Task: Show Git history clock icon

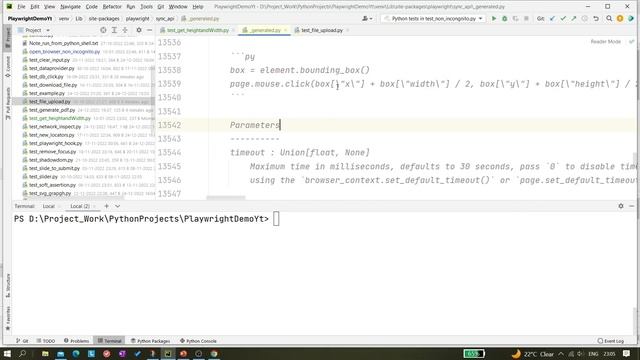Action: point(584,18)
